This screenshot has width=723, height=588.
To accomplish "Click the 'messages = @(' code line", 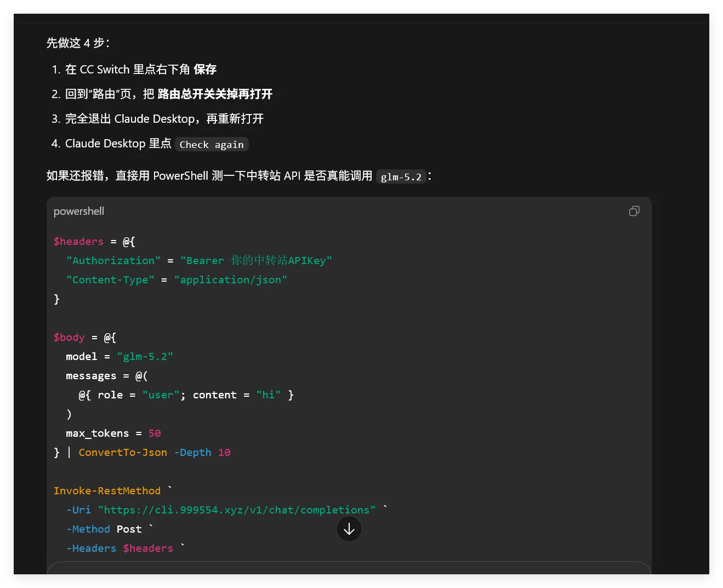I will click(x=107, y=375).
